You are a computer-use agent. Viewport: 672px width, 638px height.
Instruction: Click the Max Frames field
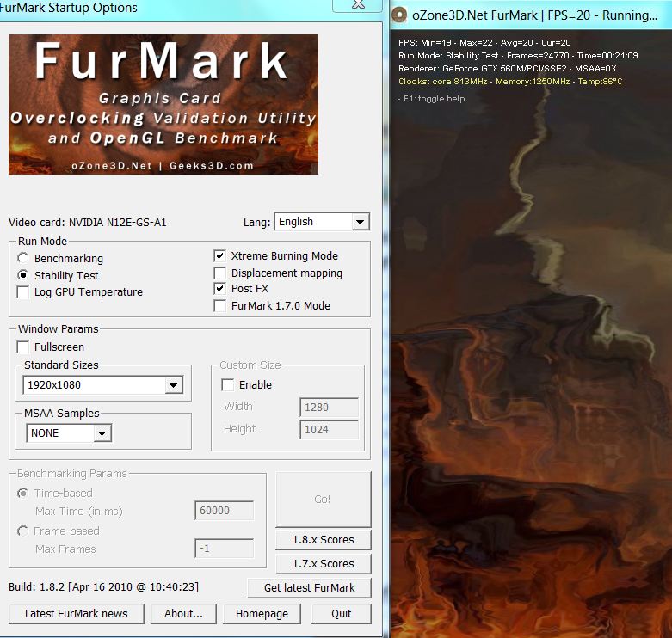pyautogui.click(x=224, y=548)
